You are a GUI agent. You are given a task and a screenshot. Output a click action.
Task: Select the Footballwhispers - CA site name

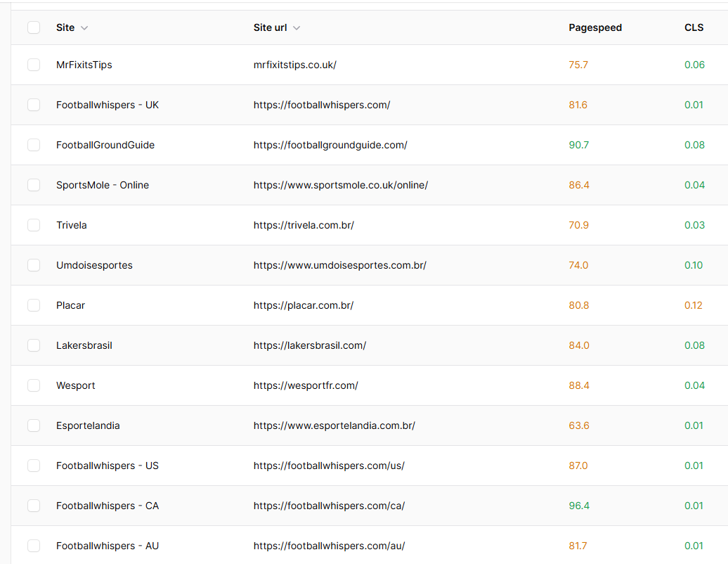[x=108, y=506]
